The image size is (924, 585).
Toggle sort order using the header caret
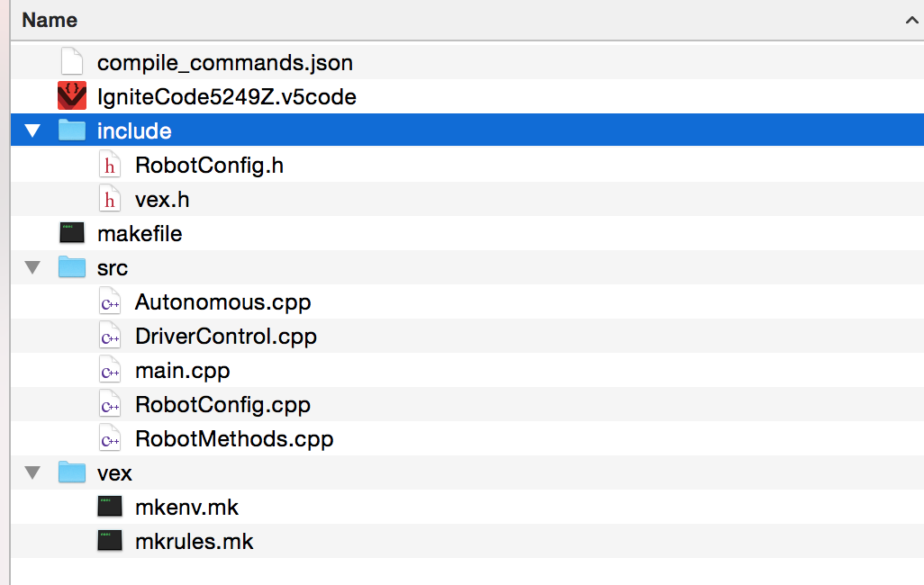pos(911,20)
